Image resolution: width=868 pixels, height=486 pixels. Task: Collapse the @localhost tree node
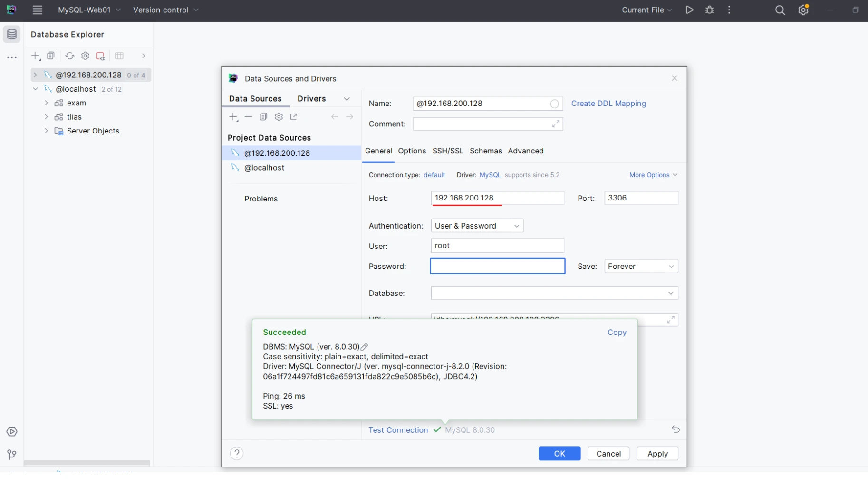[x=35, y=89]
